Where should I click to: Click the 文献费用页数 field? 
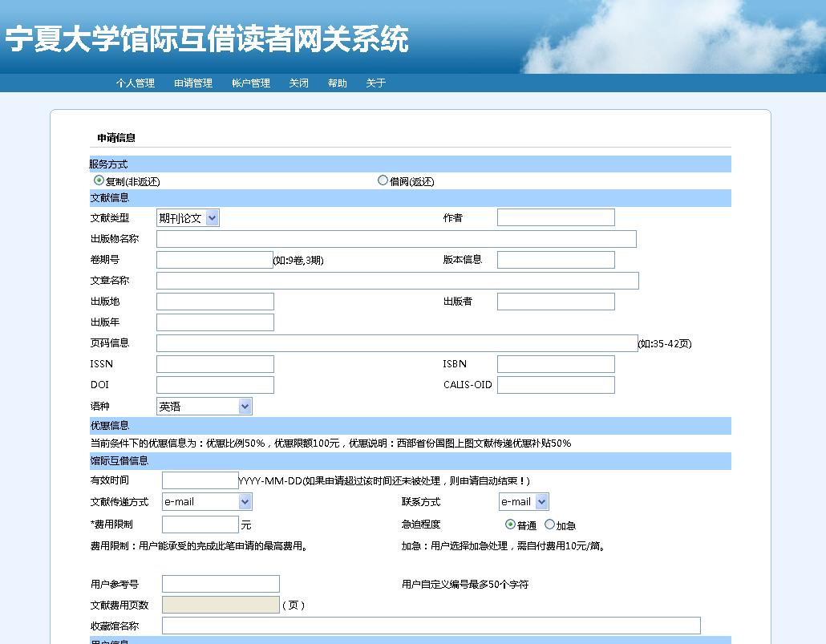[x=221, y=605]
